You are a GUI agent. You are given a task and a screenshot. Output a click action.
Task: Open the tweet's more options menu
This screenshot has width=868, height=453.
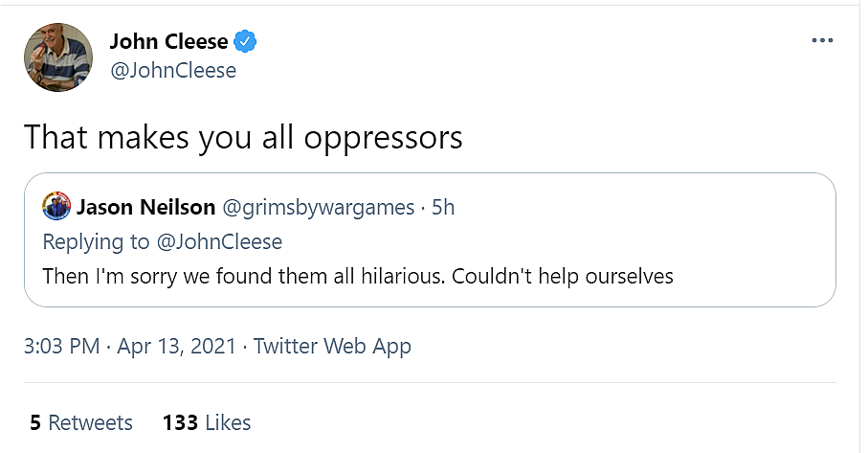pyautogui.click(x=822, y=41)
